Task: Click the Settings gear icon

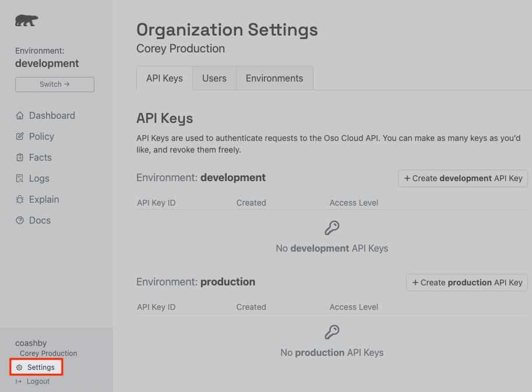Action: point(19,368)
